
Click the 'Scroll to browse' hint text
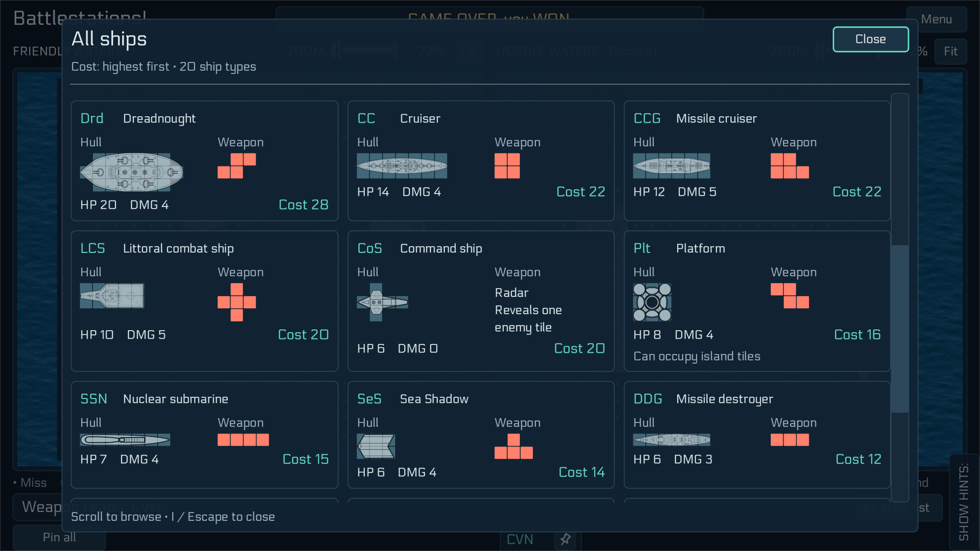[x=173, y=517]
